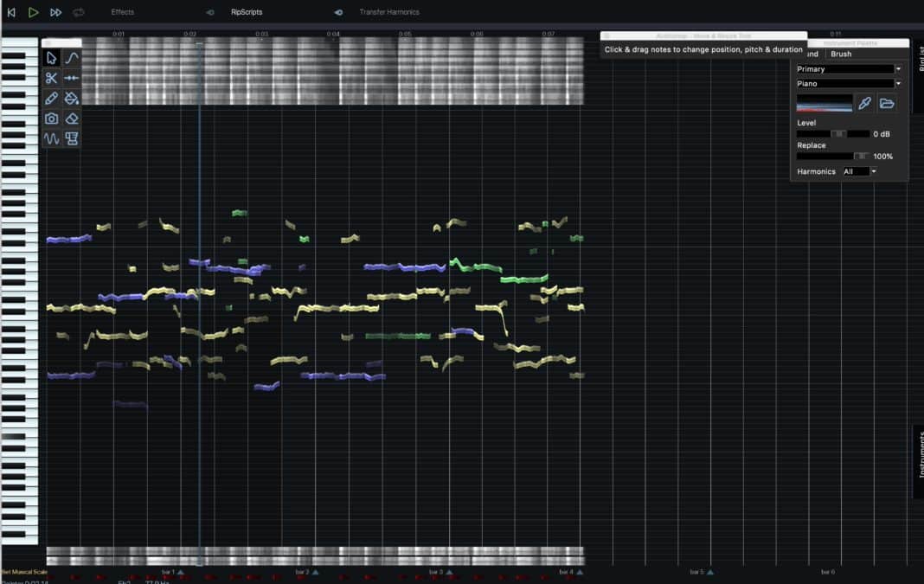
Task: Select the sine wave tool
Action: pyautogui.click(x=52, y=138)
